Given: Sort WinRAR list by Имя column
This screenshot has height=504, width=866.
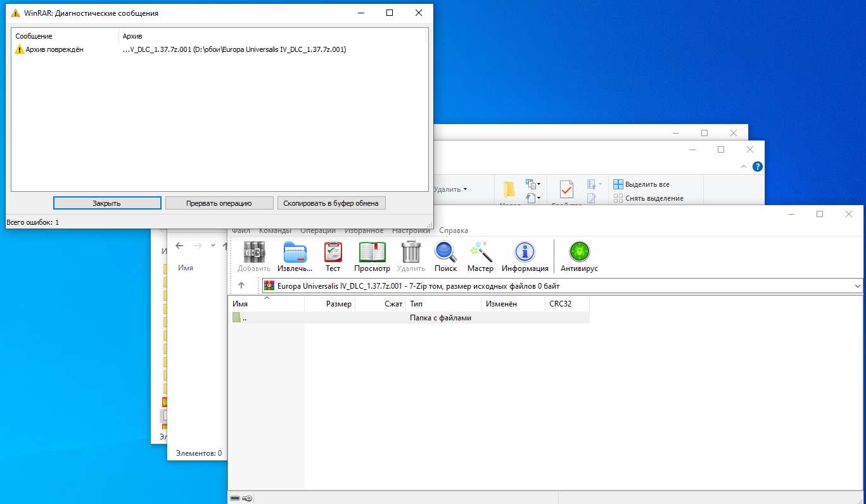Looking at the screenshot, I should [266, 304].
